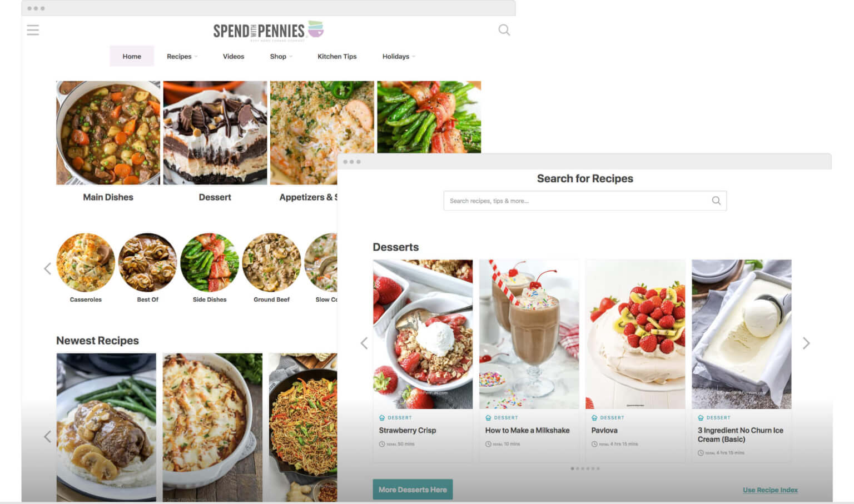Select first carousel pagination dot under desserts
The width and height of the screenshot is (854, 504).
(x=572, y=468)
